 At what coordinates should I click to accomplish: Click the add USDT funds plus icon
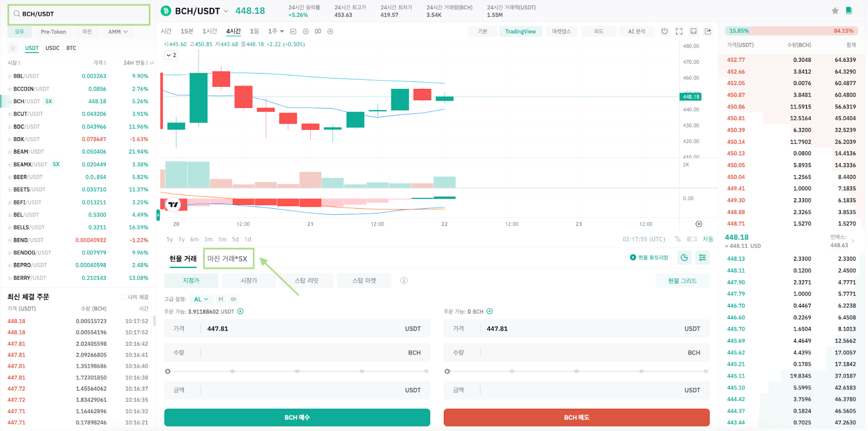240,311
